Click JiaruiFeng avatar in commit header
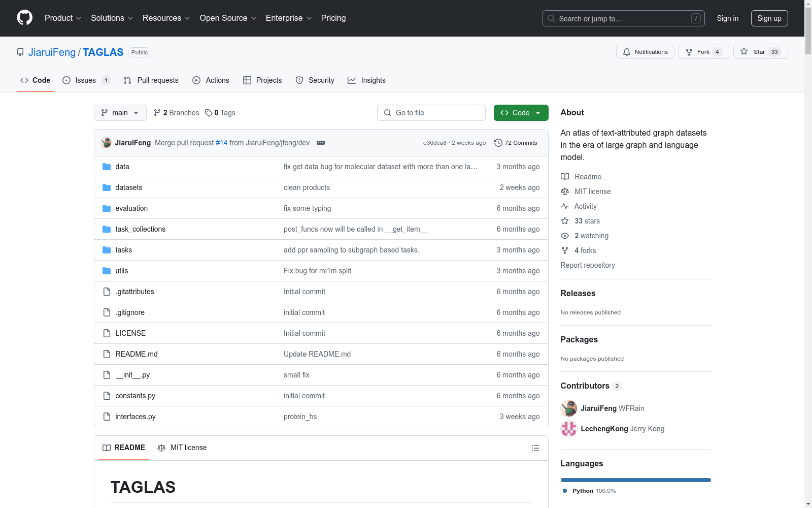The width and height of the screenshot is (812, 508). [x=106, y=143]
